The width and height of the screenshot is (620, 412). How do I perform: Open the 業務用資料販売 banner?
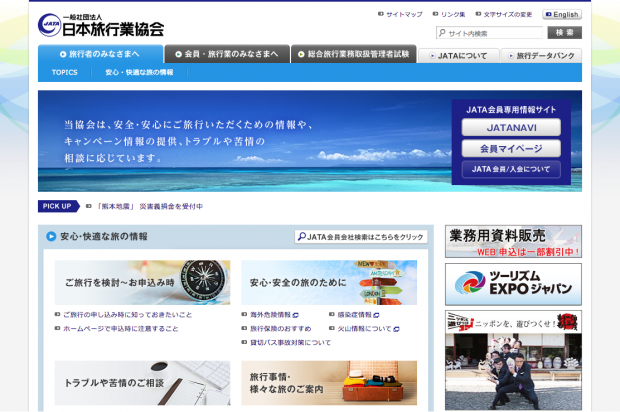pos(513,241)
